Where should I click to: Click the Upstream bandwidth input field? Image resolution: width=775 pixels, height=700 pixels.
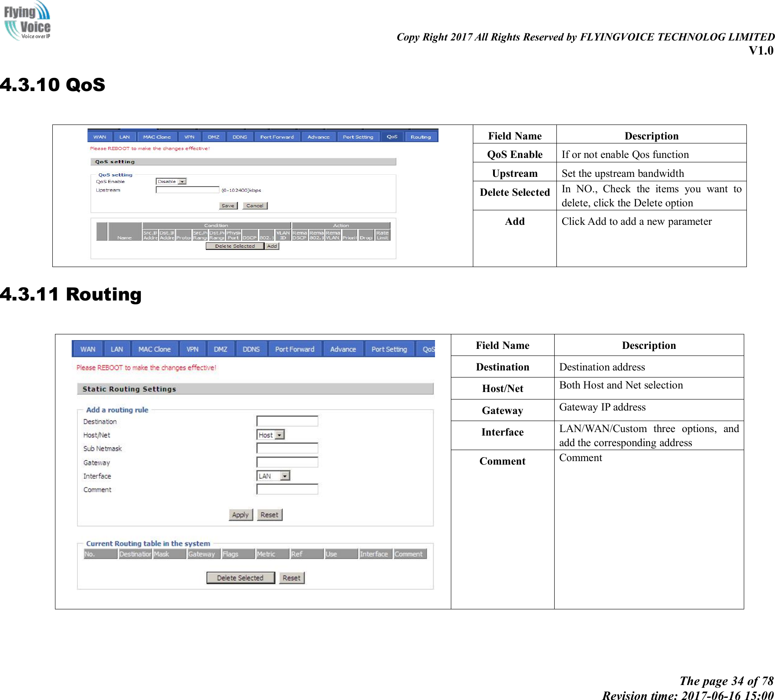click(x=187, y=190)
